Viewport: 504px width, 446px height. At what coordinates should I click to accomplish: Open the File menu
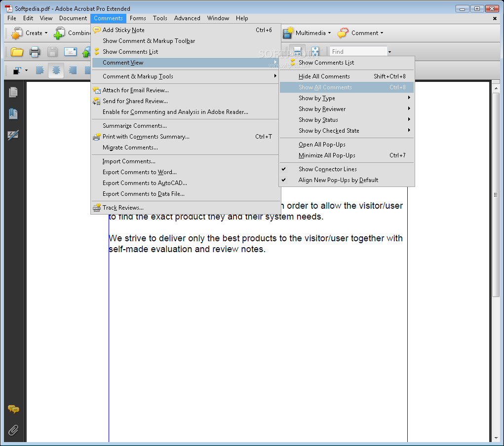(x=12, y=18)
